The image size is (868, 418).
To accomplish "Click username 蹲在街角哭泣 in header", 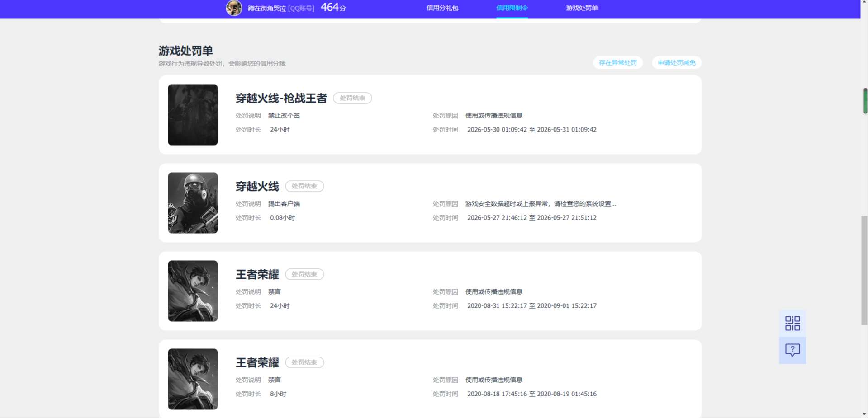I will (267, 9).
